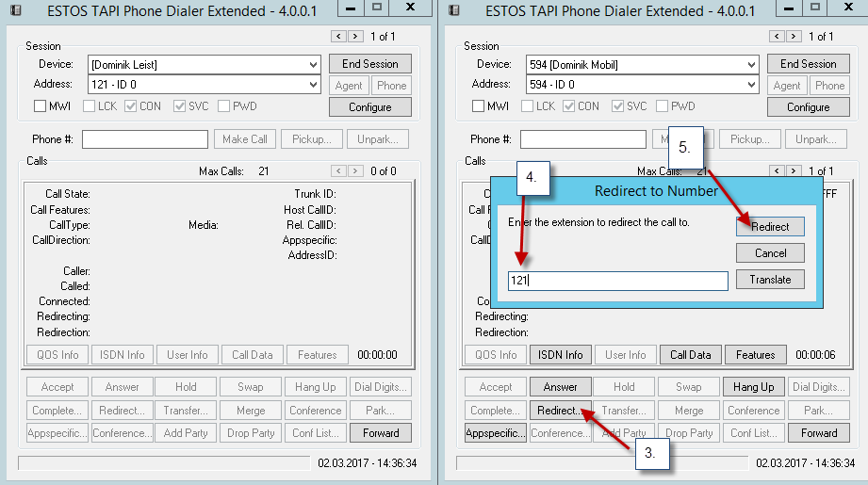Click Phone # input field in left window

pyautogui.click(x=145, y=139)
